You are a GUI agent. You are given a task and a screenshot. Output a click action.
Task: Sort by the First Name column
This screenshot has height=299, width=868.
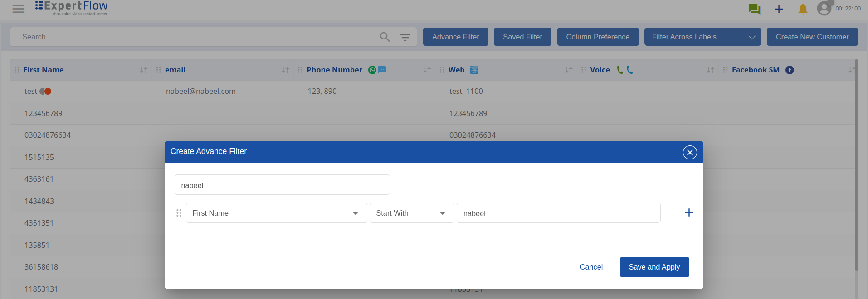pos(143,70)
